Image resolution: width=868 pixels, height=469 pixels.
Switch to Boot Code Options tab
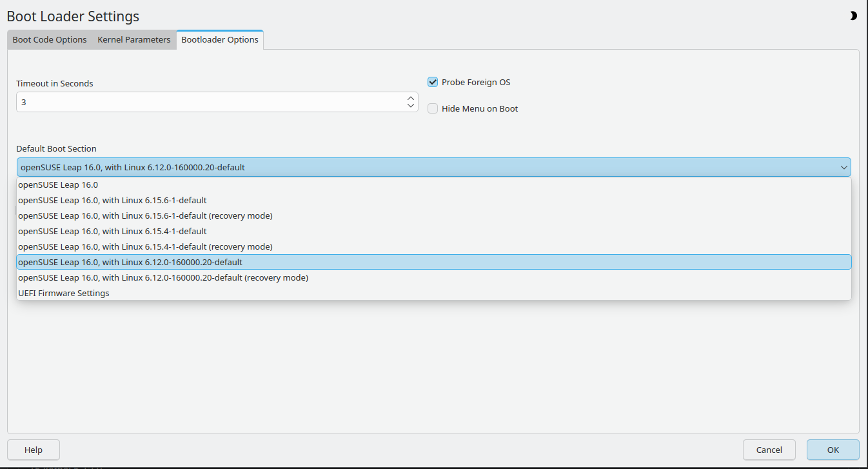[50, 39]
